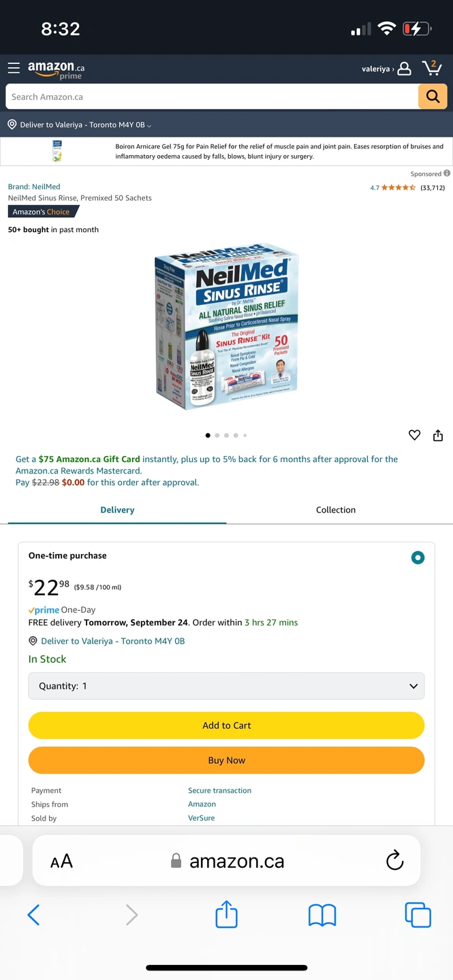The width and height of the screenshot is (453, 980).
Task: Select the first image carousel dot
Action: coord(208,435)
